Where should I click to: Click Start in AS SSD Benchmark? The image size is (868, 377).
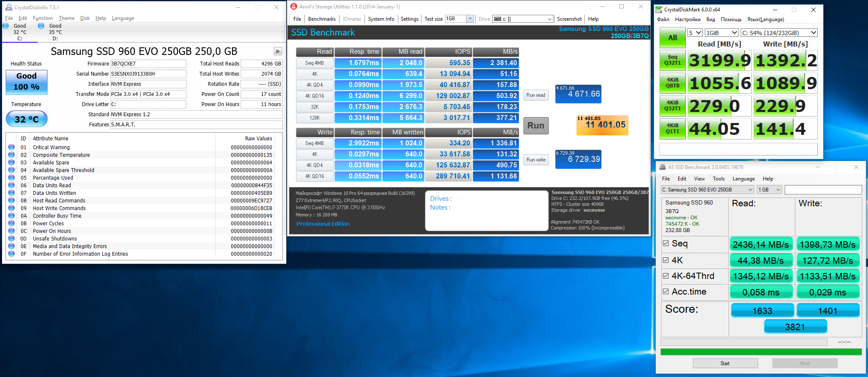pos(725,363)
